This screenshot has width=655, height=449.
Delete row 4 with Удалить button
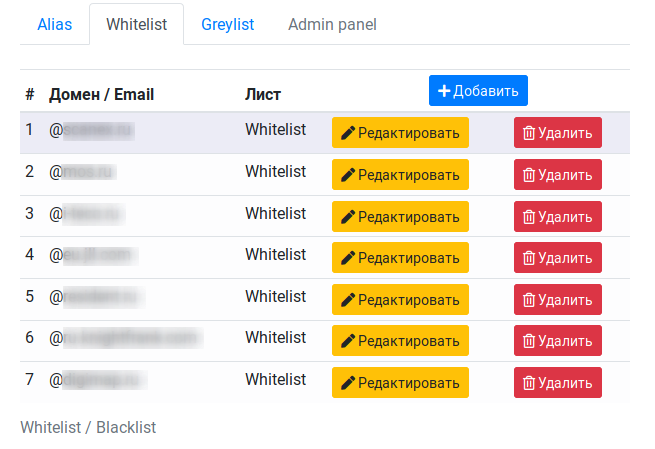[x=558, y=258]
